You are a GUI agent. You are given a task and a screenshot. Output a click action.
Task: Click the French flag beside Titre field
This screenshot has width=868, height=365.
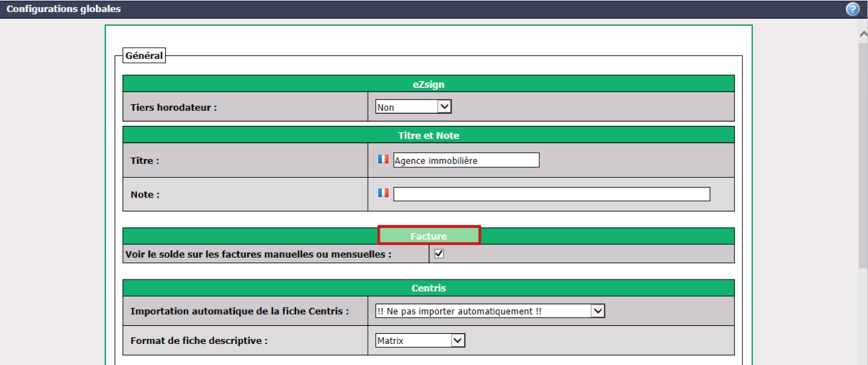click(x=383, y=159)
